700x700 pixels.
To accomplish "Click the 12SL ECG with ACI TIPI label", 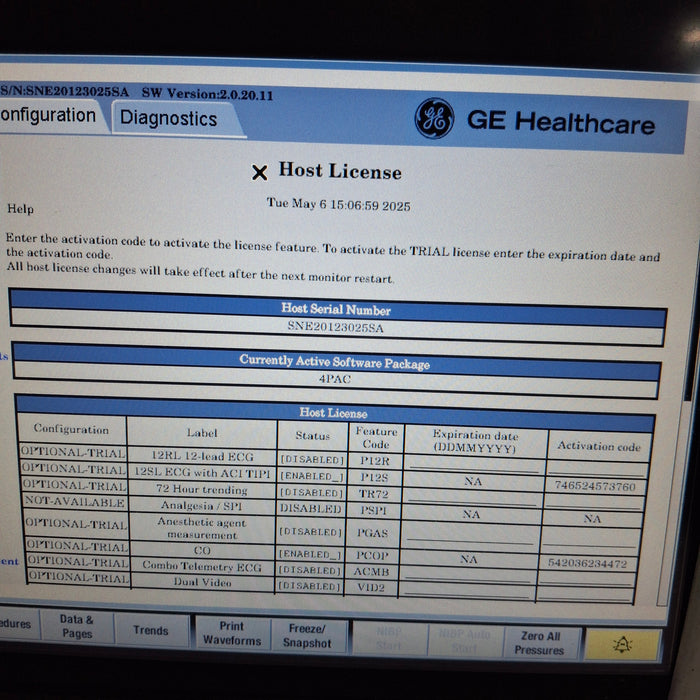I will (x=202, y=472).
